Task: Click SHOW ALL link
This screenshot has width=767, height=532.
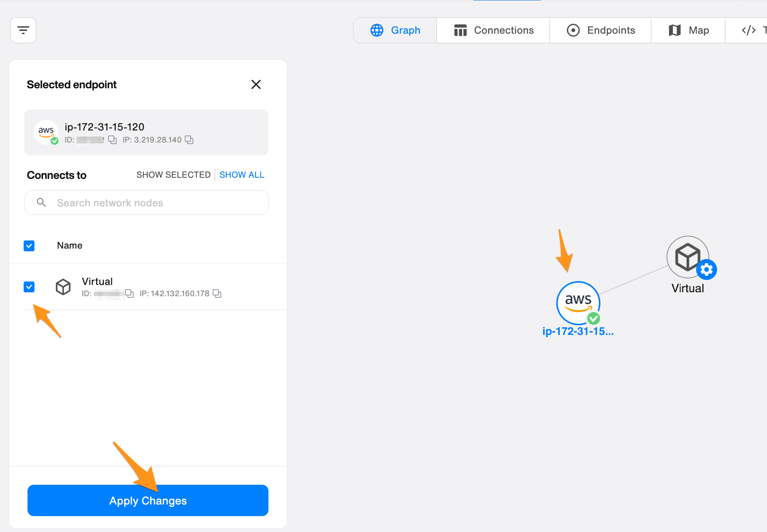Action: (242, 175)
